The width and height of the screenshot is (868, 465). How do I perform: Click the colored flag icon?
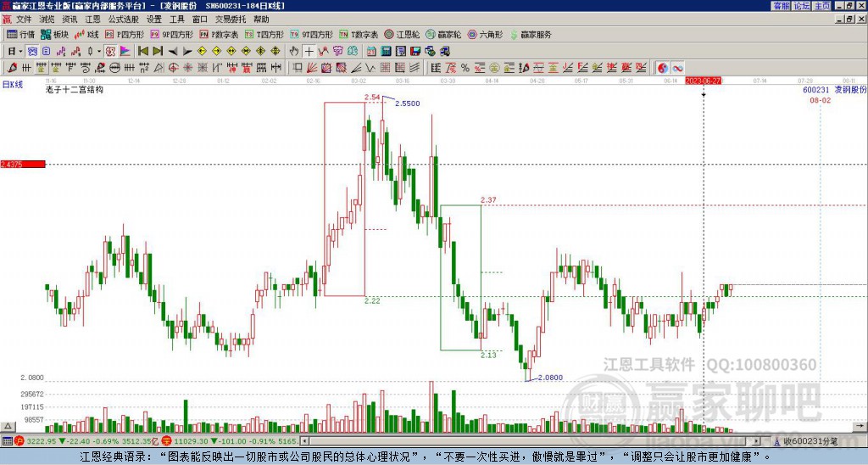[125, 52]
